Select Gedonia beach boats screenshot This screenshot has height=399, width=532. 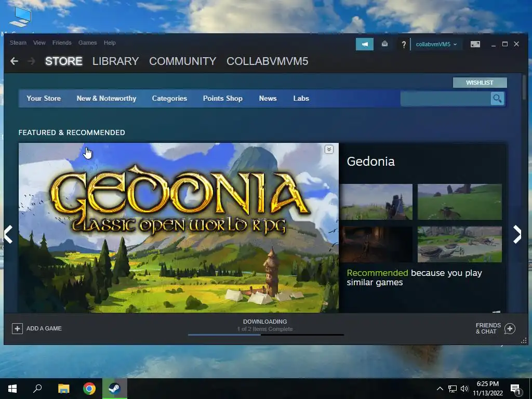pyautogui.click(x=459, y=244)
